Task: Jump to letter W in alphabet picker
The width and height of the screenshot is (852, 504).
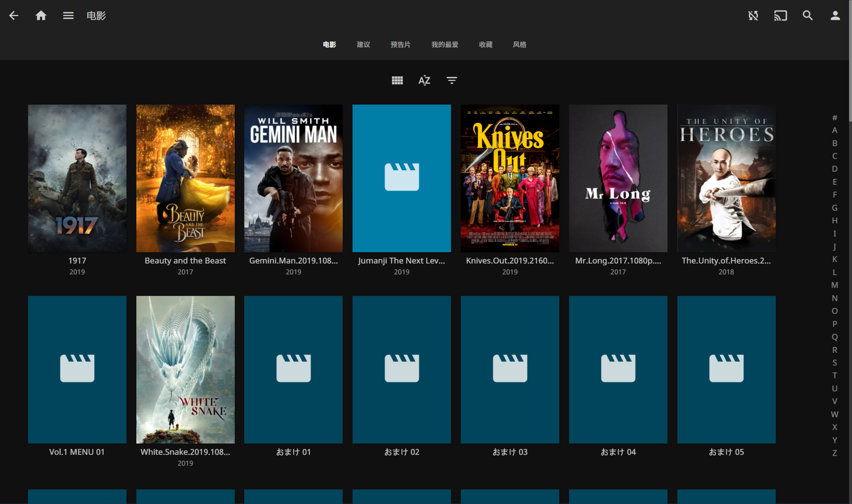Action: click(x=834, y=414)
